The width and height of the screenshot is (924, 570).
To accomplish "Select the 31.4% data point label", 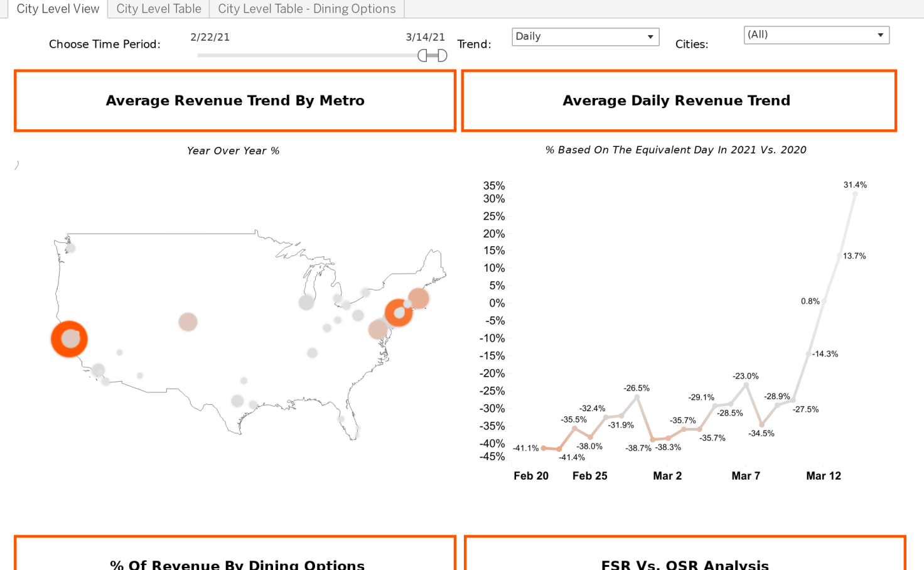I will [855, 185].
